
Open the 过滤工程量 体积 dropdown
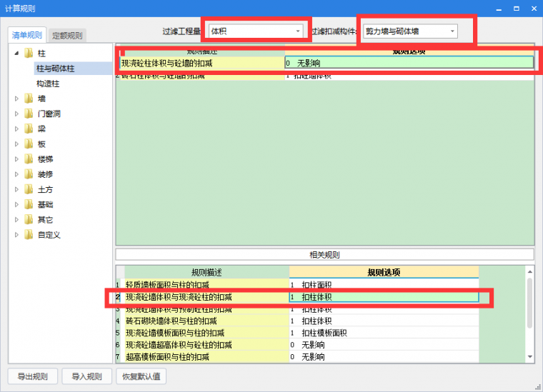coord(297,31)
